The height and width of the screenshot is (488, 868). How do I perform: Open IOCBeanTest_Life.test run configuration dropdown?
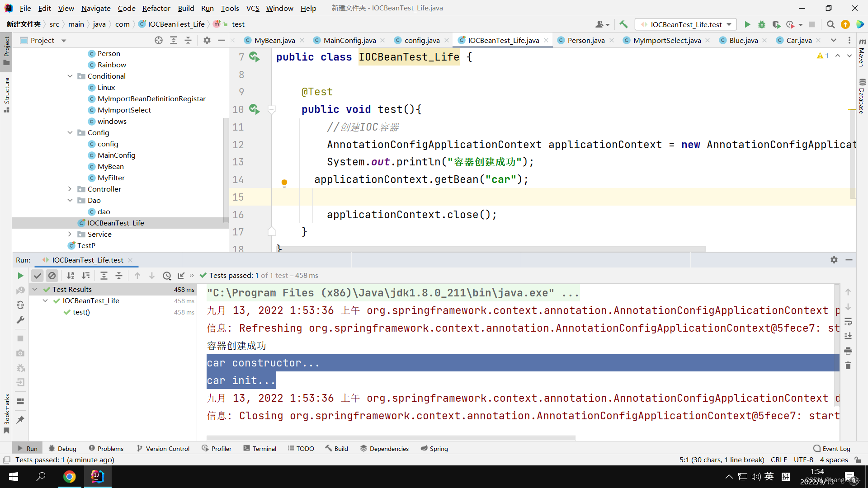click(x=685, y=24)
